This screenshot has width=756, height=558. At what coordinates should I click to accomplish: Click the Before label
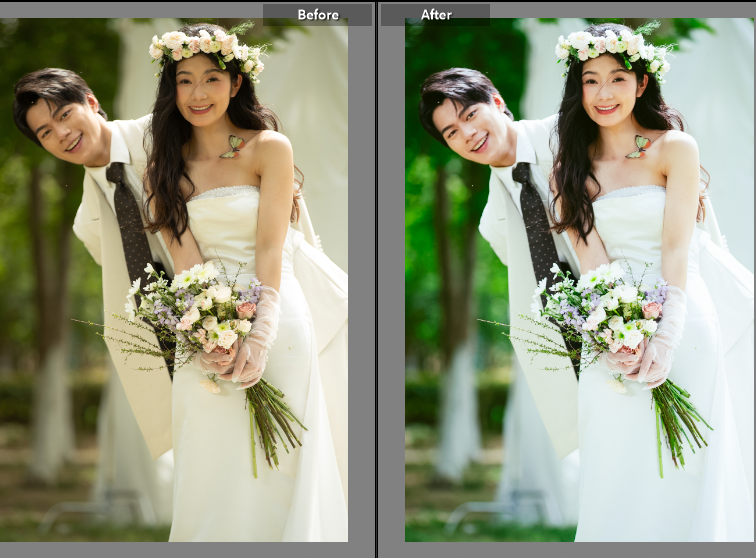pos(317,14)
